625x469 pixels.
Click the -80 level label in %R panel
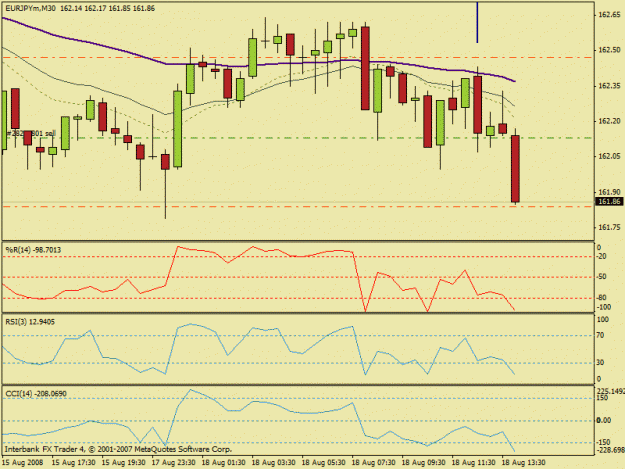click(602, 298)
